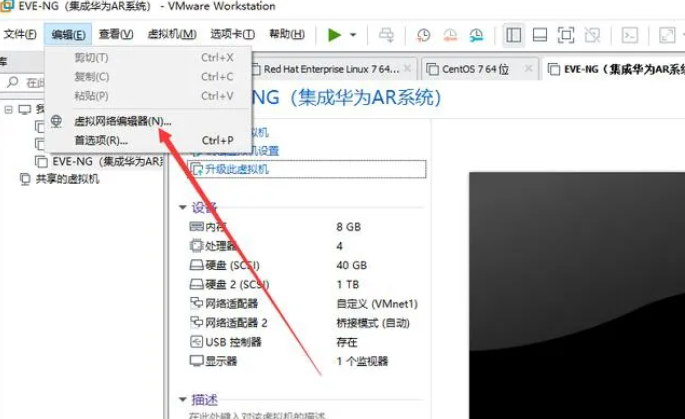The height and width of the screenshot is (419, 685).
Task: Click globe icon beside 虚拟网络编辑器
Action: [x=56, y=121]
